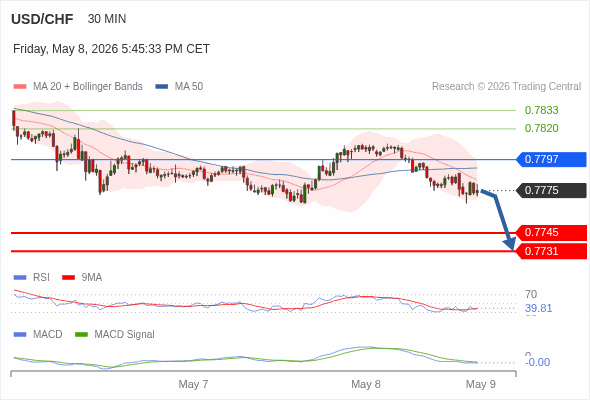Click the May 7 date marker
590x400 pixels.
click(x=193, y=384)
